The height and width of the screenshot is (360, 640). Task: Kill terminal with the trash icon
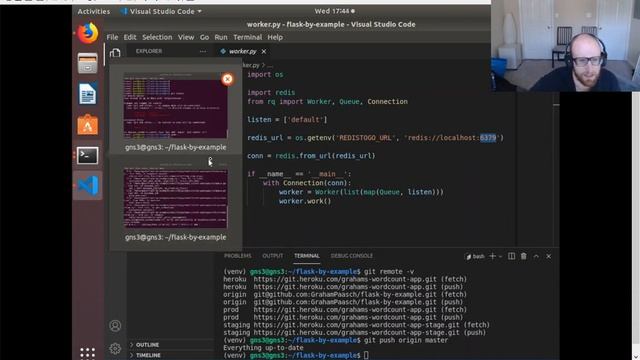524,256
